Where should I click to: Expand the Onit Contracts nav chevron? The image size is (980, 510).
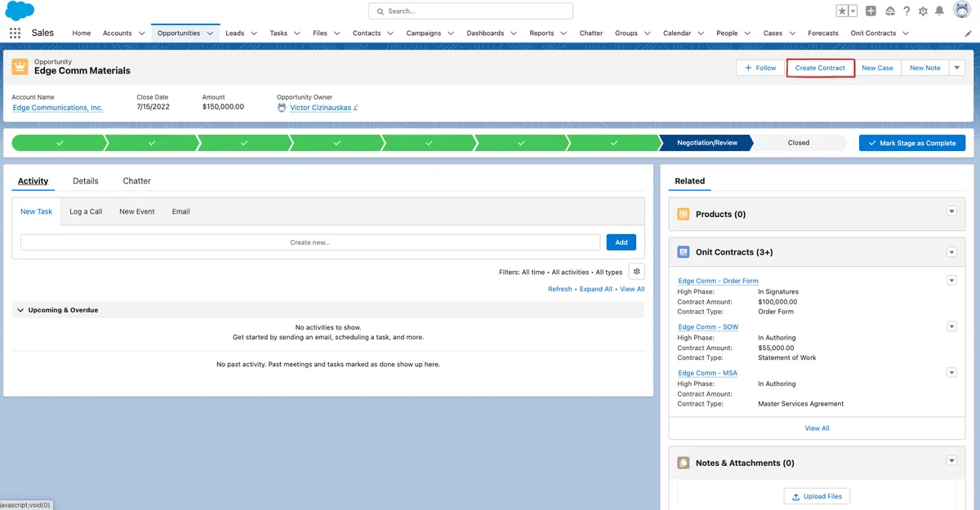click(x=906, y=33)
